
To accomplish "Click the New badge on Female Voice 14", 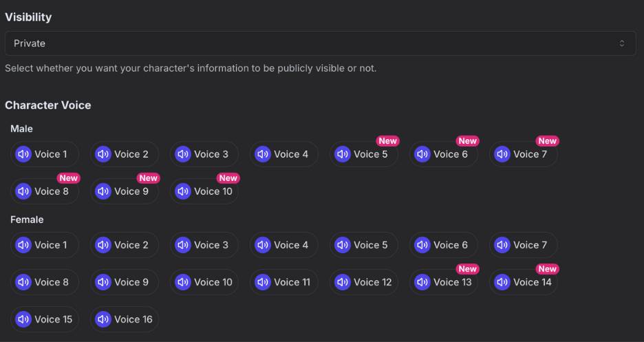I will click(x=547, y=269).
